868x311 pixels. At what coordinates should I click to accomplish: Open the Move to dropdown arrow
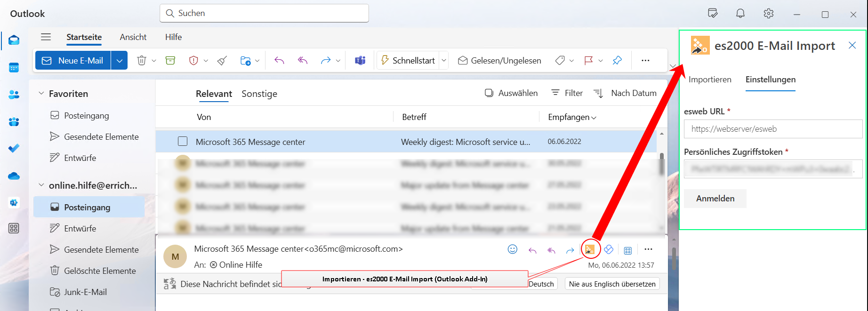tap(257, 61)
